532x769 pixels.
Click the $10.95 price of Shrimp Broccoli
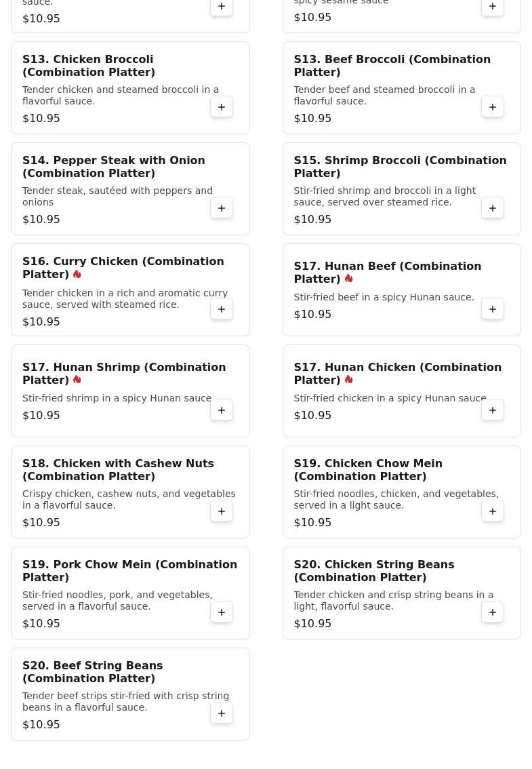click(312, 219)
